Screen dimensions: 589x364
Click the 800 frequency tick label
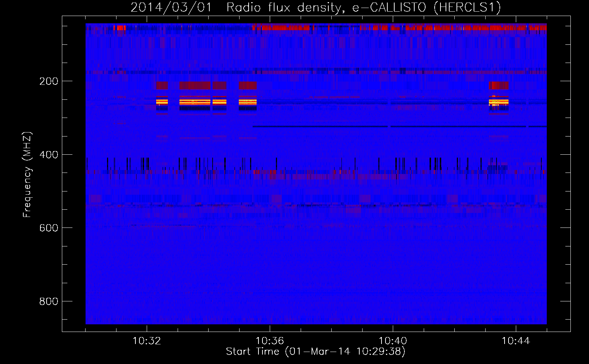[x=49, y=301]
